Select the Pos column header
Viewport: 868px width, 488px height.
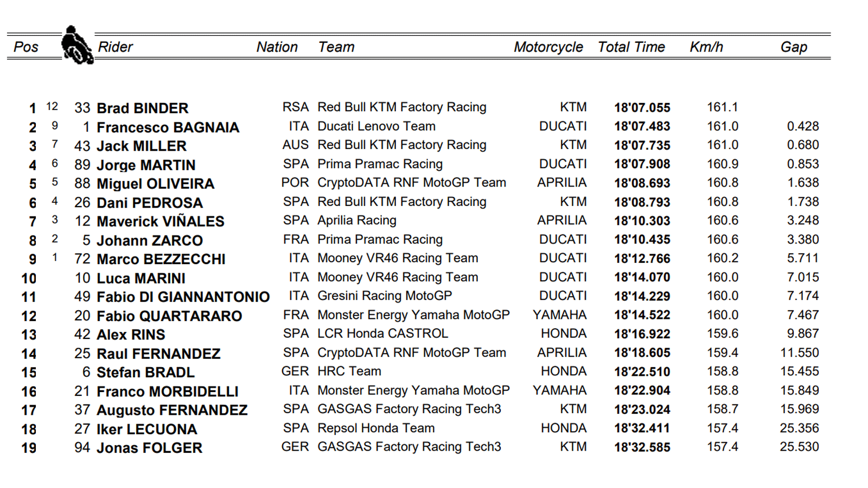26,47
